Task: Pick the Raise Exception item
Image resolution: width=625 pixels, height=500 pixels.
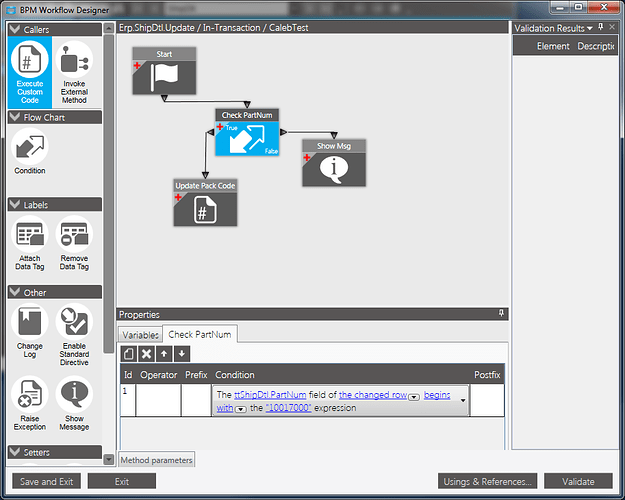Action: click(x=30, y=404)
